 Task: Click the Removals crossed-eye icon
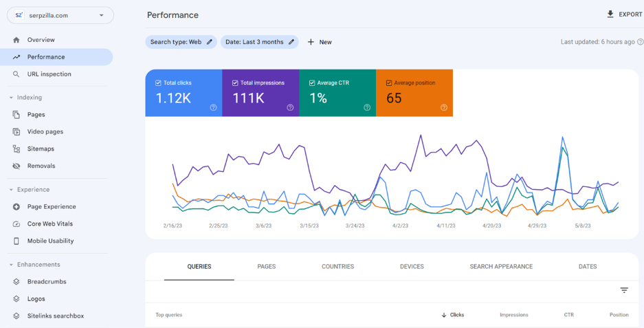[x=16, y=166]
